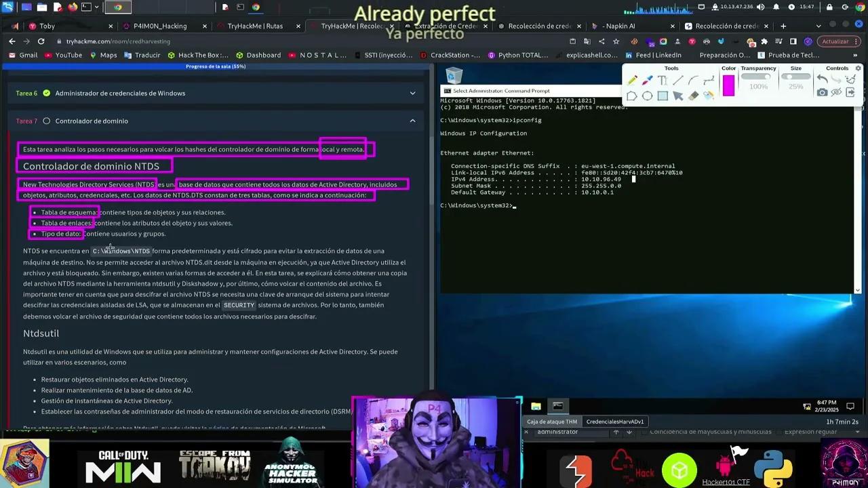Pick the eraser tool

[x=693, y=96]
